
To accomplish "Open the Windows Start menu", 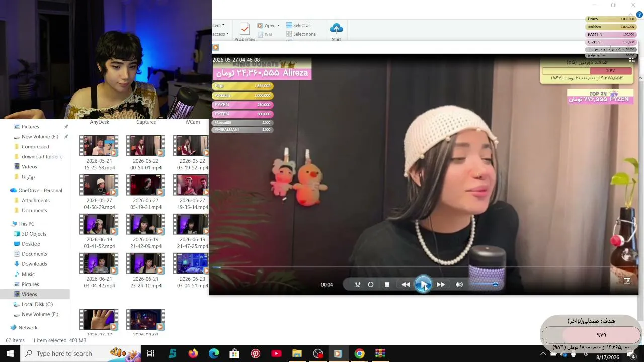I will pos(10,353).
